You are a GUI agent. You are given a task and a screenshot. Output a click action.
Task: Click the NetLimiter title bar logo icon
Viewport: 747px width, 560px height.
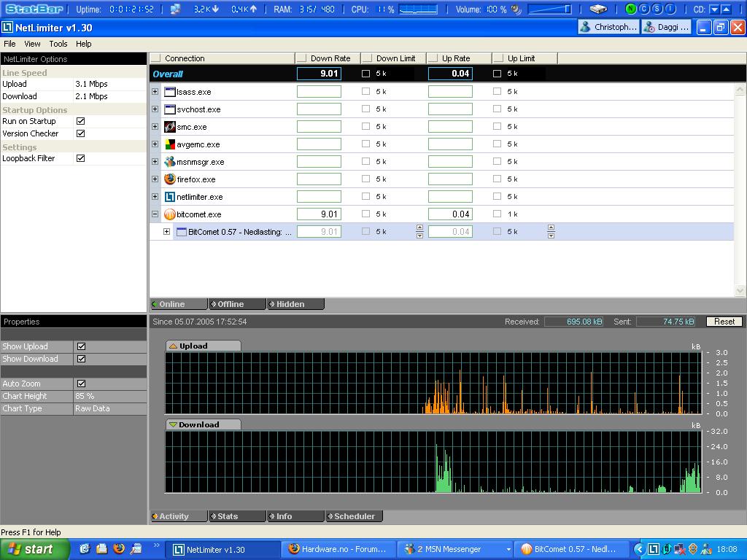(7, 28)
